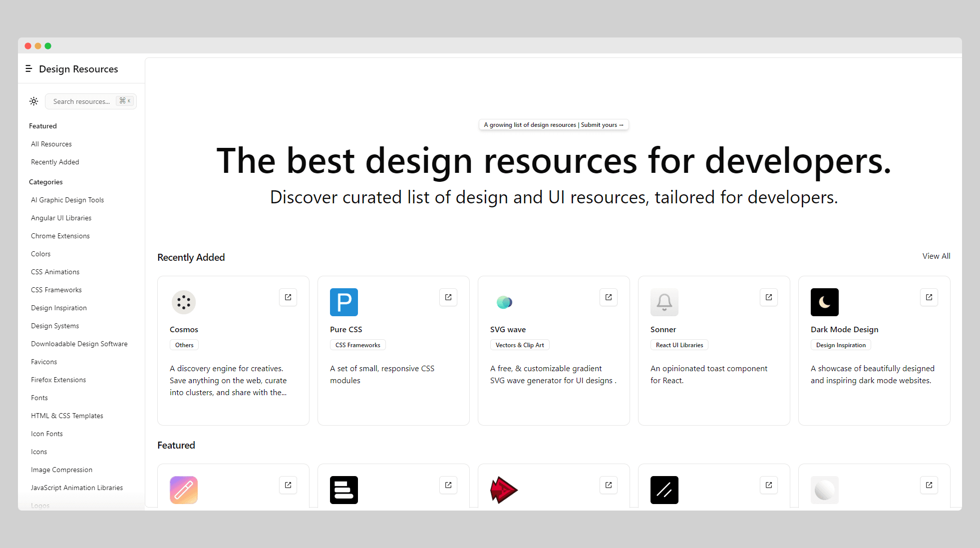This screenshot has width=980, height=548.
Task: Go to CSS Animations category
Action: coord(55,272)
